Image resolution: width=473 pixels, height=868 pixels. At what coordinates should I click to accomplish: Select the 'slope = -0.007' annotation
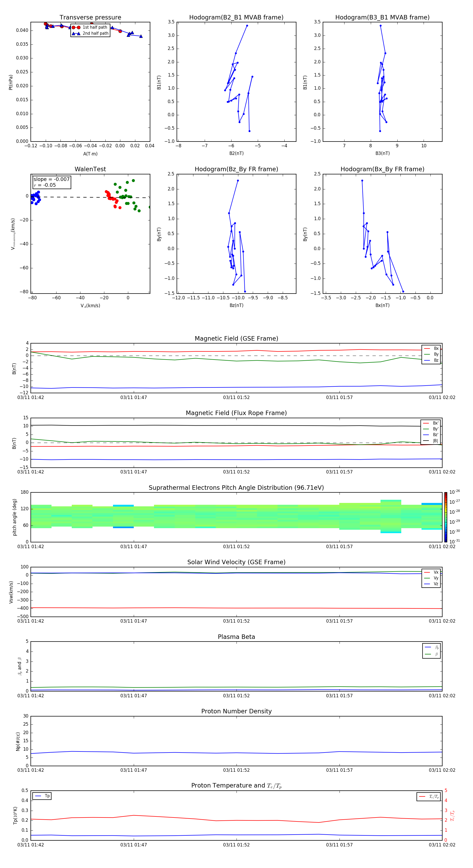52,179
